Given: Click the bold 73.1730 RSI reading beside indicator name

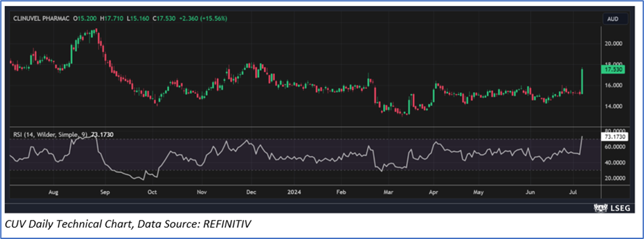Looking at the screenshot, I should (102, 134).
